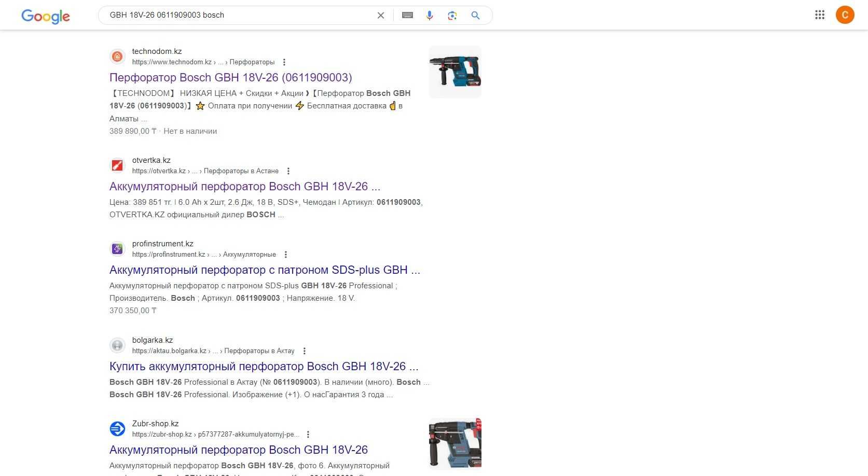Click the otvertka.kz site name

[151, 160]
